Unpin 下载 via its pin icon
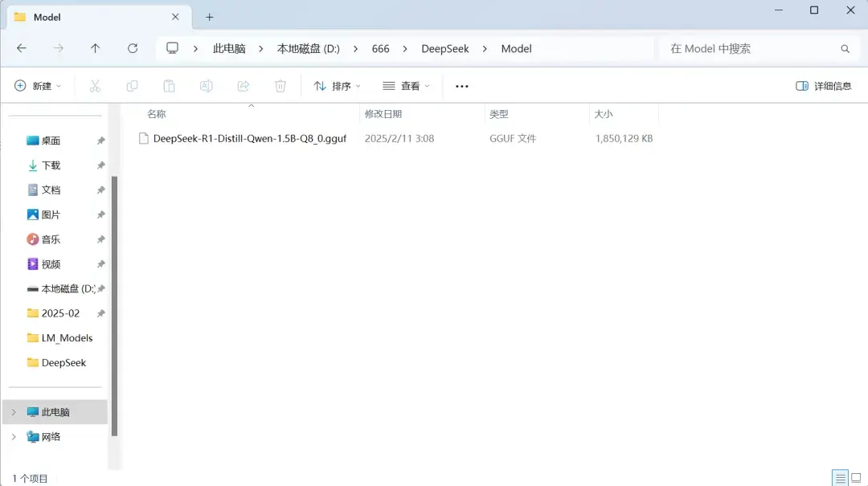Viewport: 868px width, 486px height. coord(100,165)
